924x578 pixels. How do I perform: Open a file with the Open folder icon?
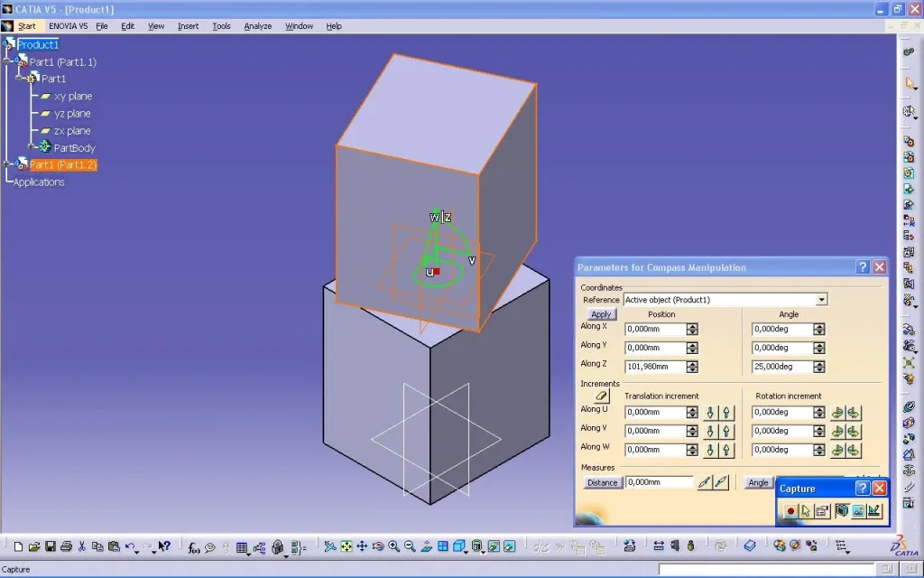pyautogui.click(x=34, y=546)
